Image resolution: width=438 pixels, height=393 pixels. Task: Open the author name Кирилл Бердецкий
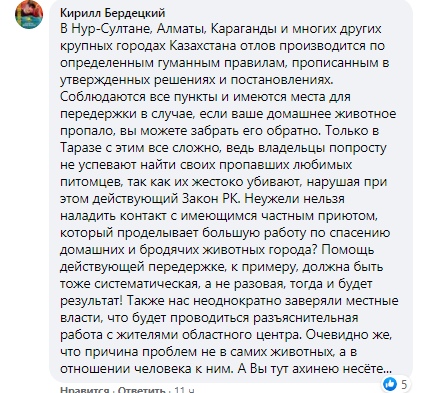(113, 13)
